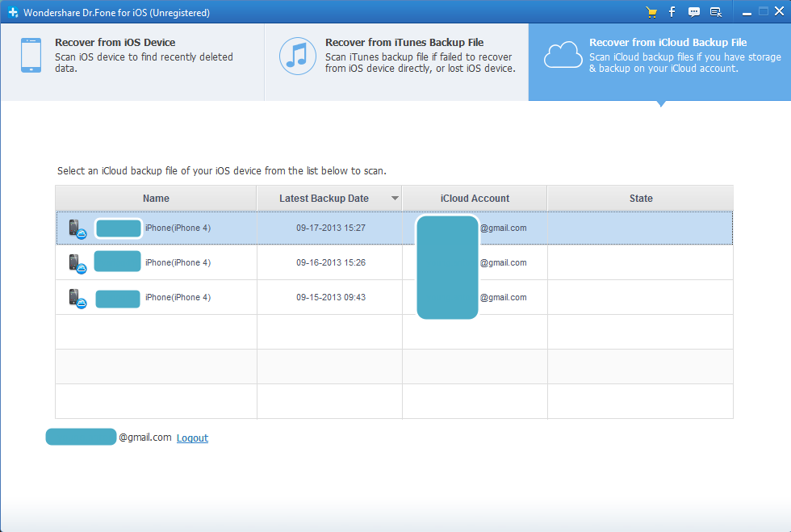
Task: Click the Dr.Fone app logo icon
Action: [x=13, y=12]
